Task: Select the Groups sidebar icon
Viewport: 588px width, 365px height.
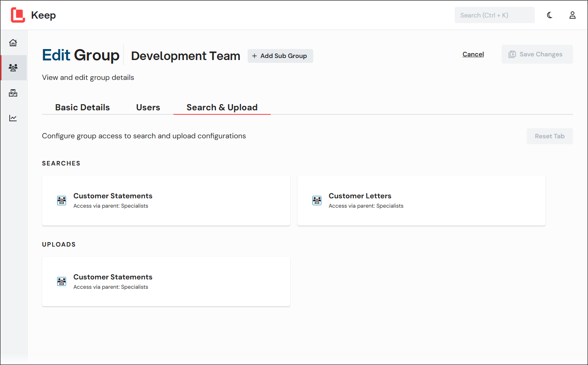Action: pyautogui.click(x=13, y=68)
